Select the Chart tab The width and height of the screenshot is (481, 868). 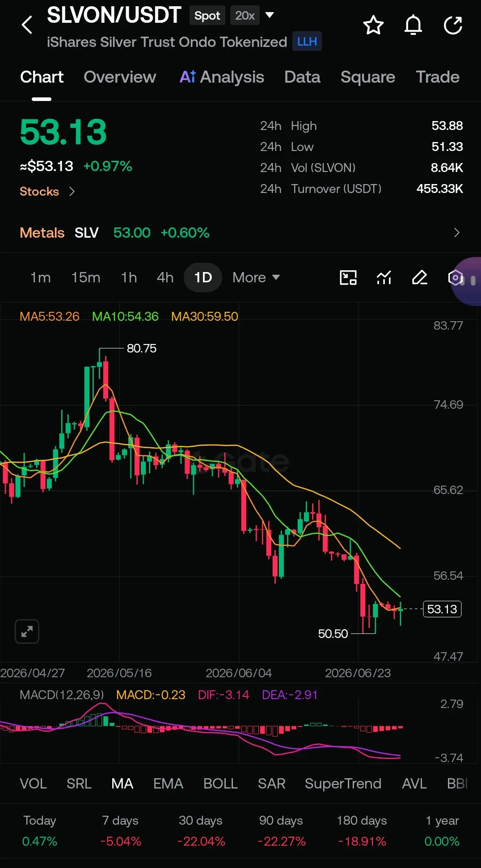click(x=42, y=77)
